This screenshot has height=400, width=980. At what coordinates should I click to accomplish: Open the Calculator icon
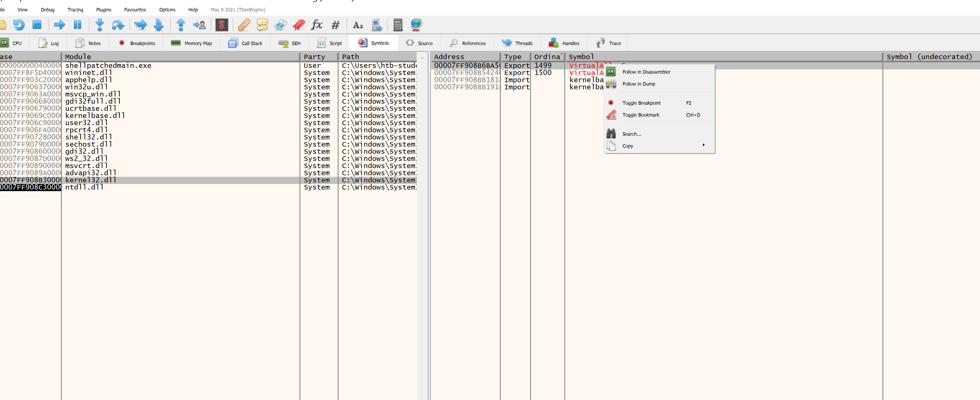tap(398, 25)
